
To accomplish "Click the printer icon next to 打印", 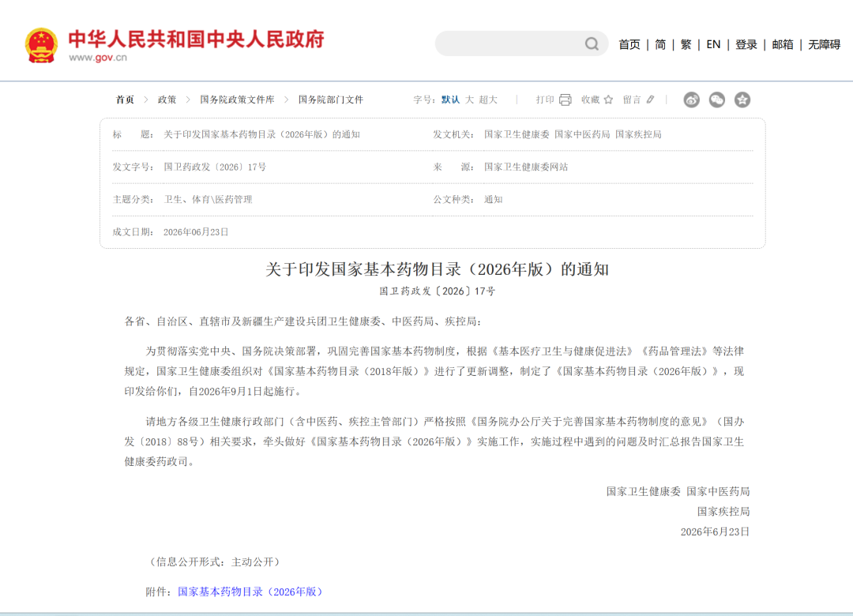I will pos(566,100).
